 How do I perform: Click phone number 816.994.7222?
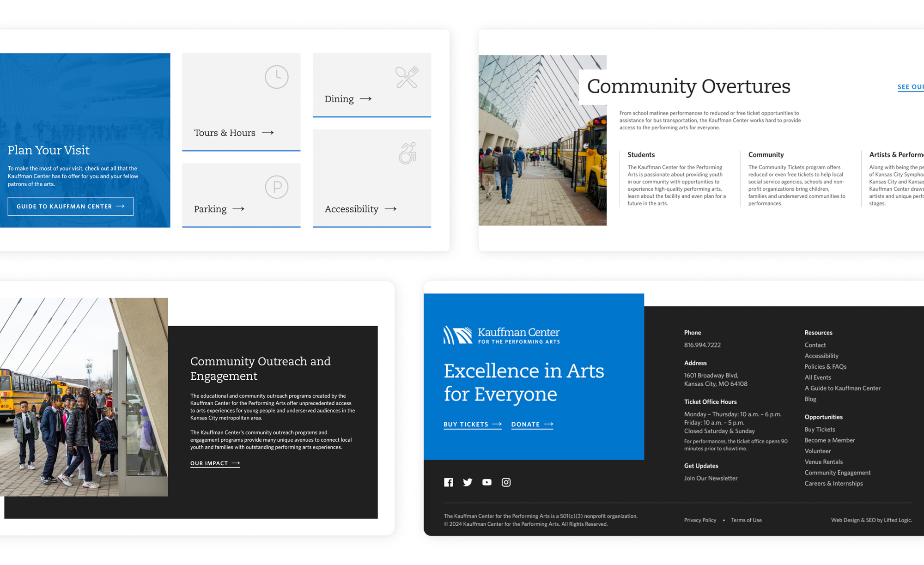(x=702, y=345)
